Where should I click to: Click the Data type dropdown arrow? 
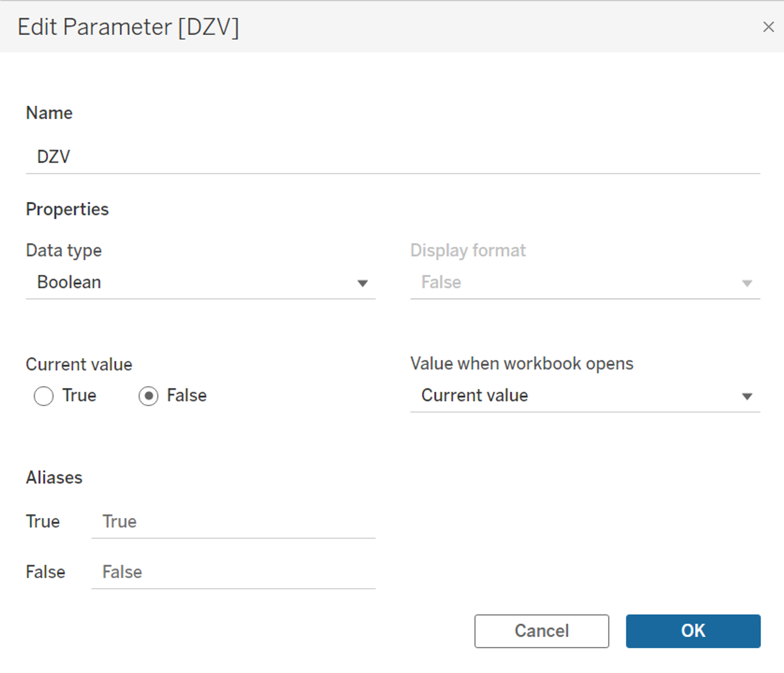[363, 283]
